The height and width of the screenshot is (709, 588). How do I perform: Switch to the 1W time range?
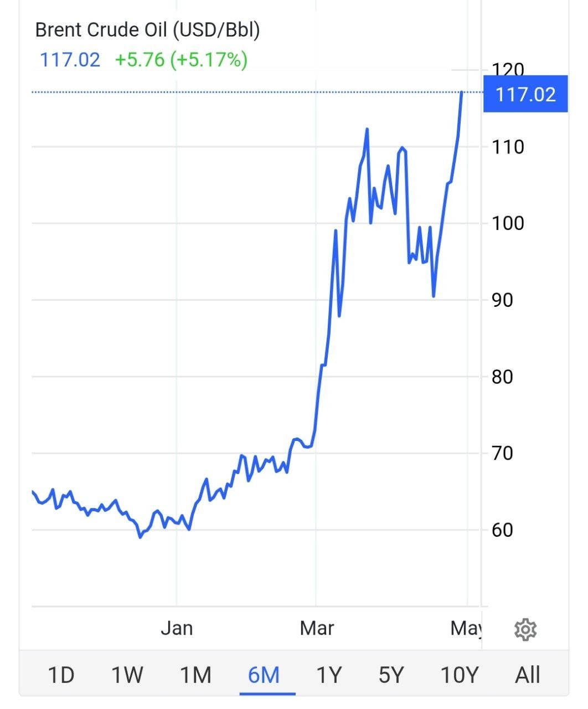[x=127, y=675]
